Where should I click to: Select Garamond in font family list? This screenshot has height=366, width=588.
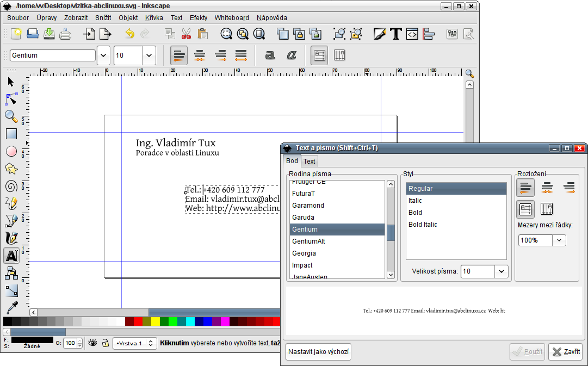tap(337, 206)
